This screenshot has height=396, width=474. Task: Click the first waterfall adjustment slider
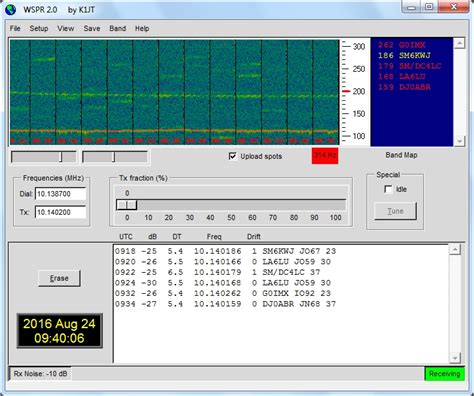coord(44,157)
